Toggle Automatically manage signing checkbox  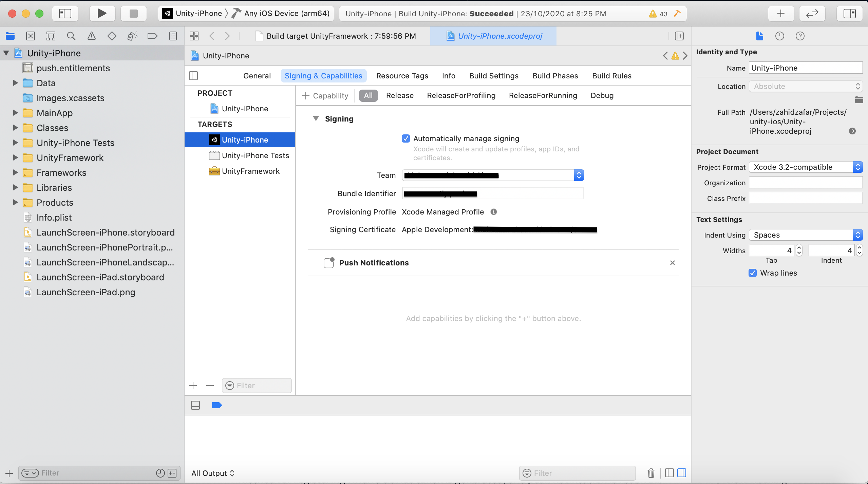406,138
